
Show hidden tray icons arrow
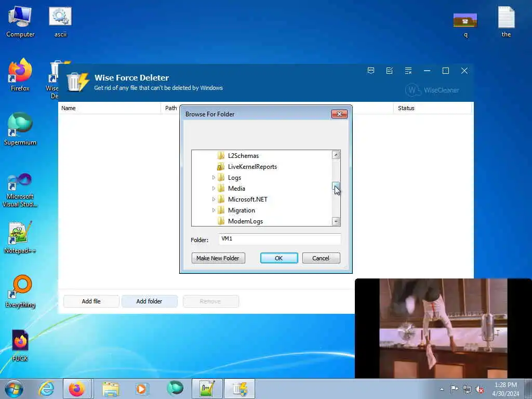click(442, 389)
